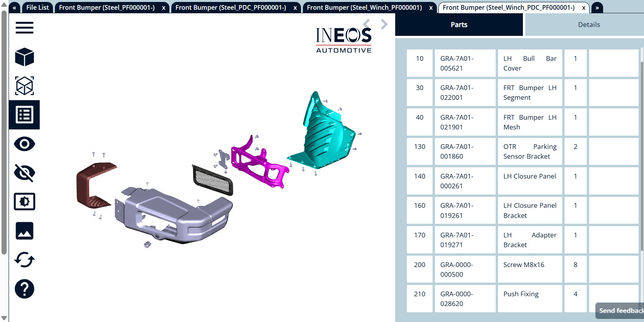
Task: Open the File List tab
Action: click(x=37, y=7)
